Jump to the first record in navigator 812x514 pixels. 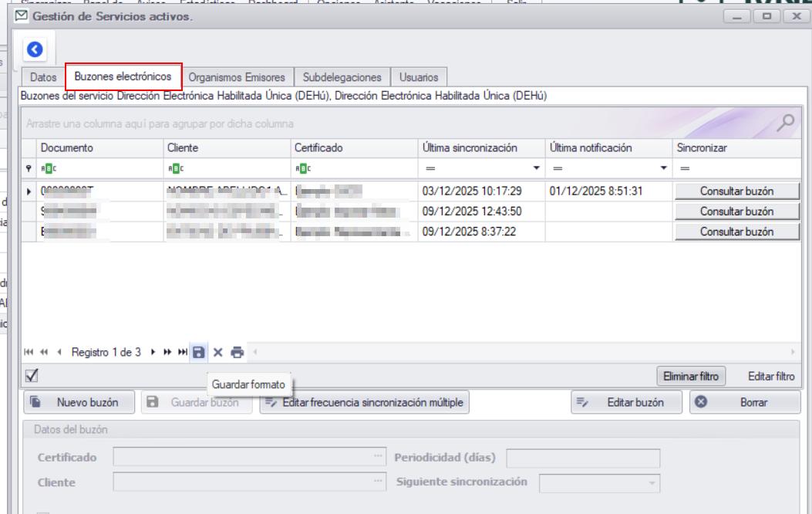29,352
